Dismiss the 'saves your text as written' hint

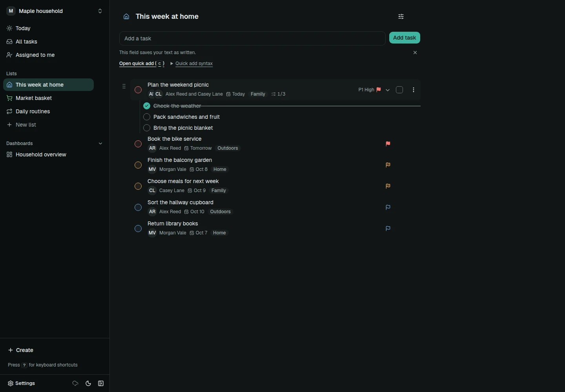(x=416, y=53)
